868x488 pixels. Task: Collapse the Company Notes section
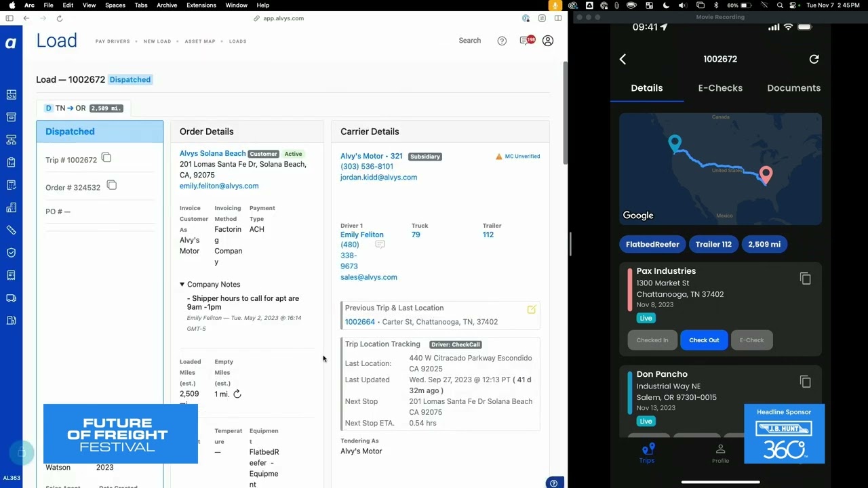[210, 285]
